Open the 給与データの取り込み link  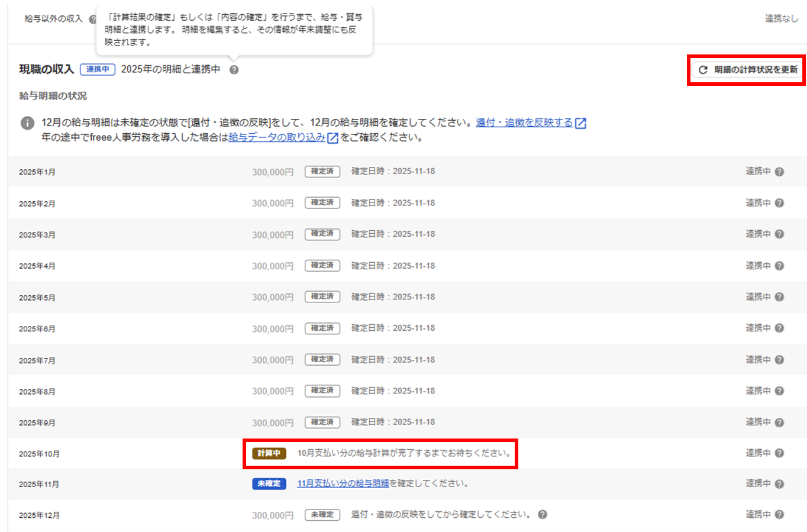277,137
